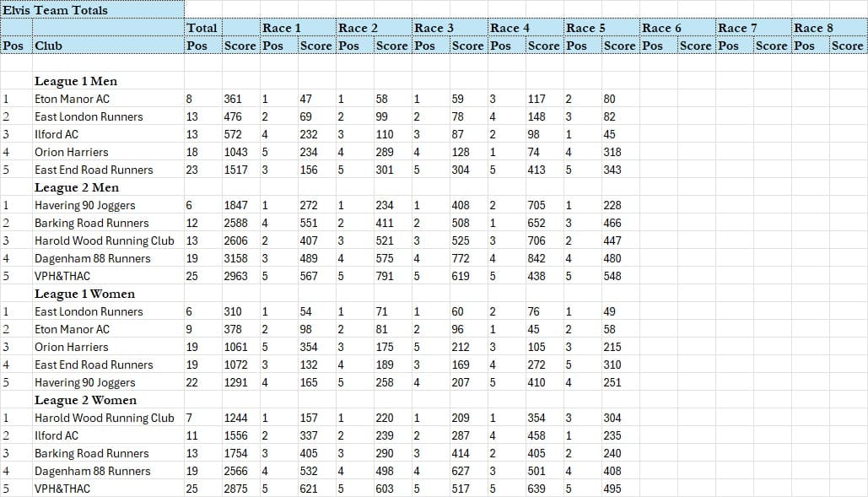
Task: Click the 'Race 8' header cell
Action: (x=828, y=28)
